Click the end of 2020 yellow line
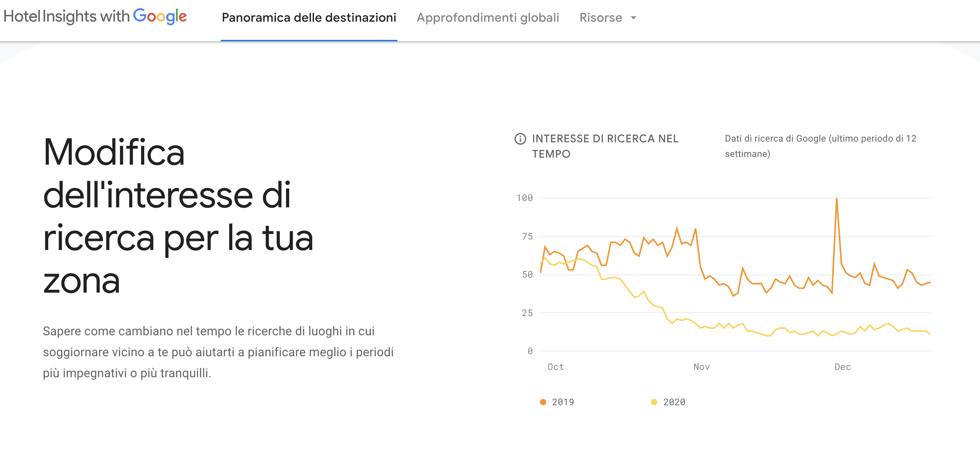980x458 pixels. (930, 334)
